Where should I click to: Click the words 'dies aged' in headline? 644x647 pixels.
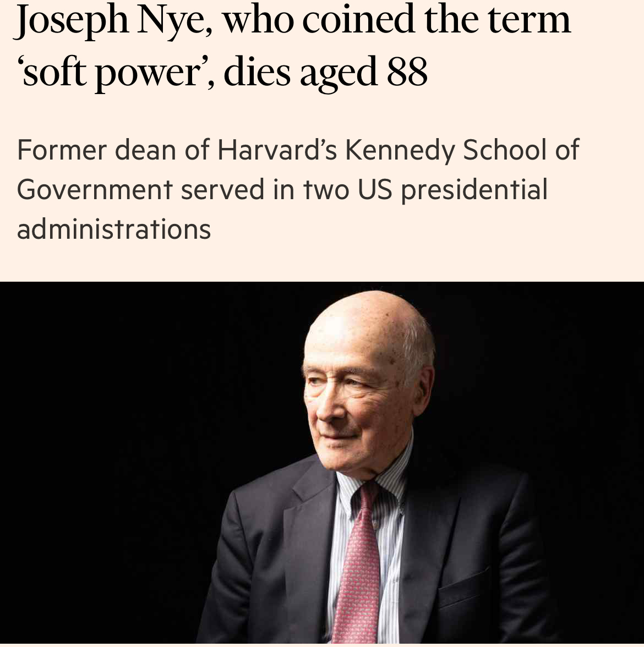299,73
